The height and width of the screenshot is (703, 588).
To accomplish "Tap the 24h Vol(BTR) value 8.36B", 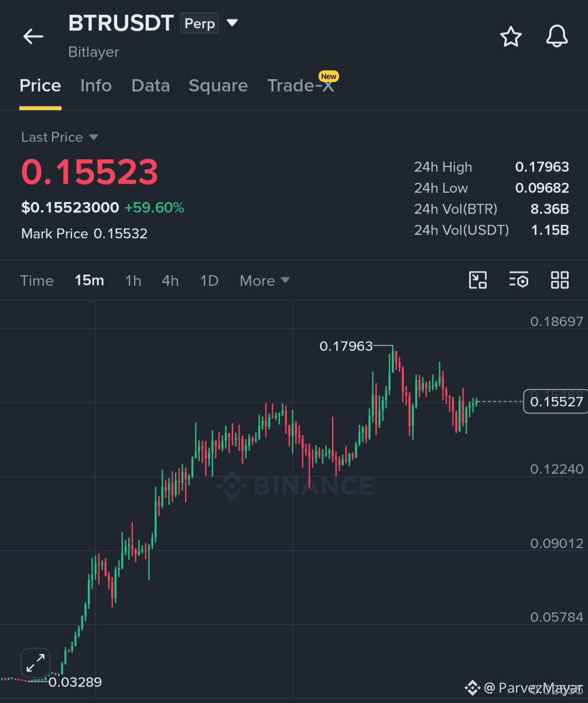I will tap(549, 210).
